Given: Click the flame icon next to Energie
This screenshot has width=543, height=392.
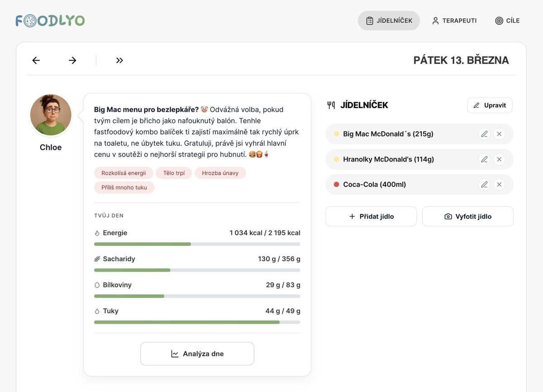Looking at the screenshot, I should pos(97,233).
